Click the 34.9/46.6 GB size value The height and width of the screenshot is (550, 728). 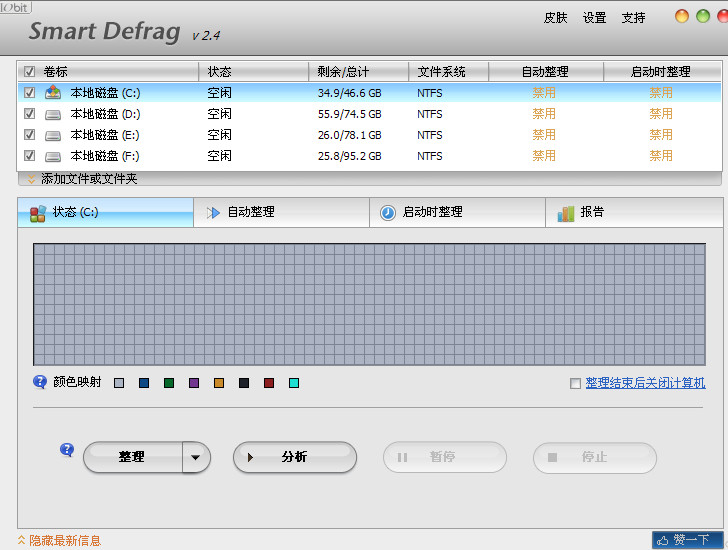[350, 93]
